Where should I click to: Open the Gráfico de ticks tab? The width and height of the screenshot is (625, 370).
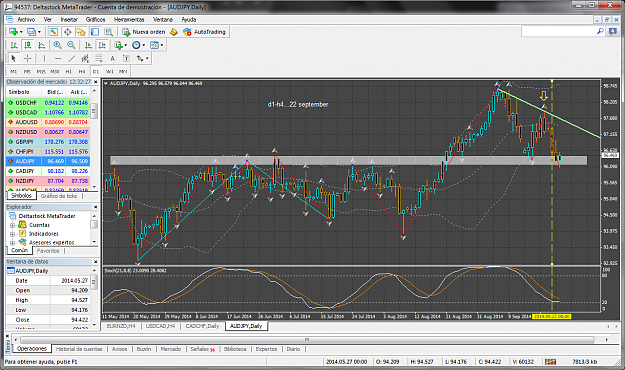[59, 196]
